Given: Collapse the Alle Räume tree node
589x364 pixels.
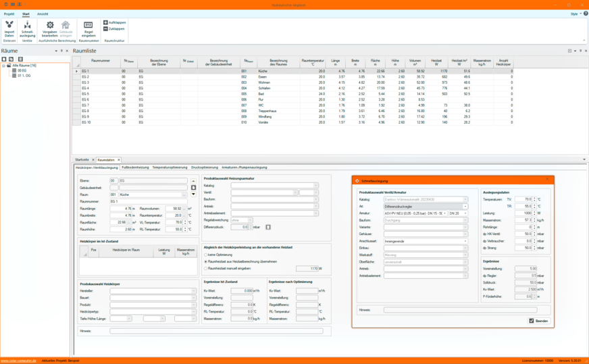Looking at the screenshot, I should [x=3, y=66].
